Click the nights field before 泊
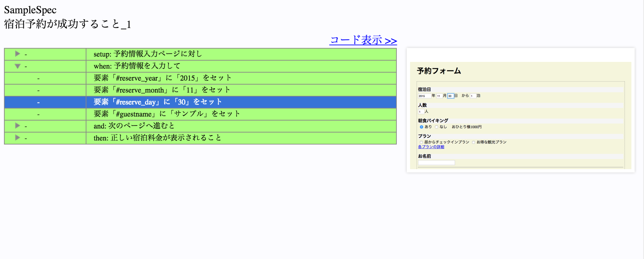Image resolution: width=644 pixels, height=259 pixels. [x=473, y=96]
